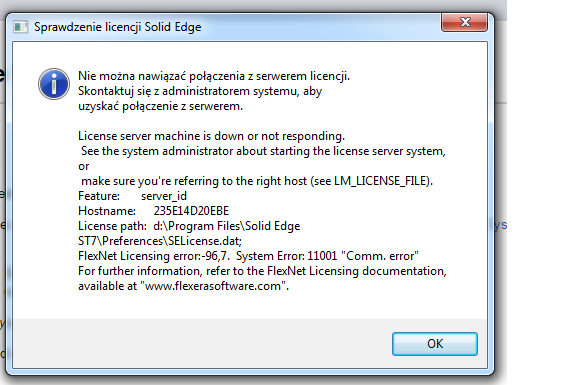Click the 'uzyskać połączenie z serwerem' line
The image size is (573, 385).
coord(160,106)
